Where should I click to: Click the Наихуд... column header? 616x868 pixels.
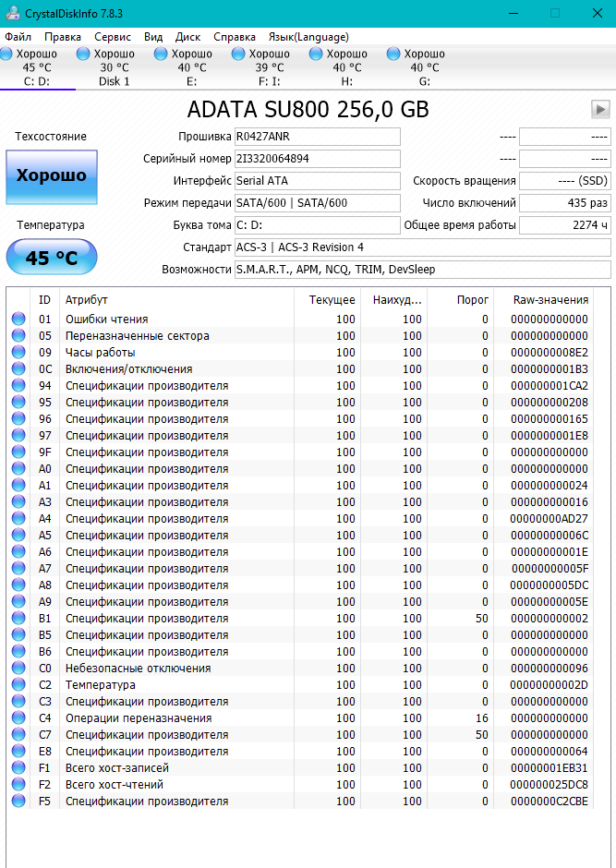point(393,300)
